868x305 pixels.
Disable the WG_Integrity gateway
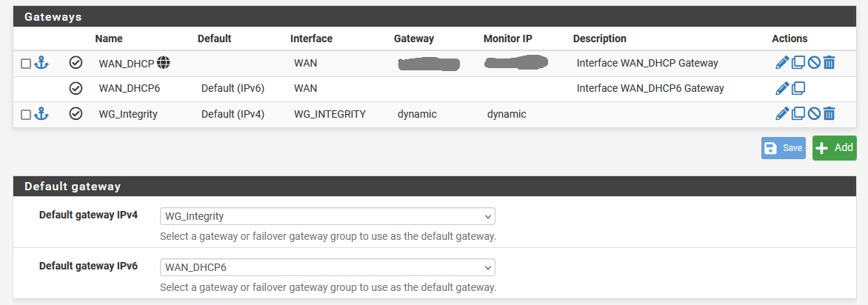814,114
